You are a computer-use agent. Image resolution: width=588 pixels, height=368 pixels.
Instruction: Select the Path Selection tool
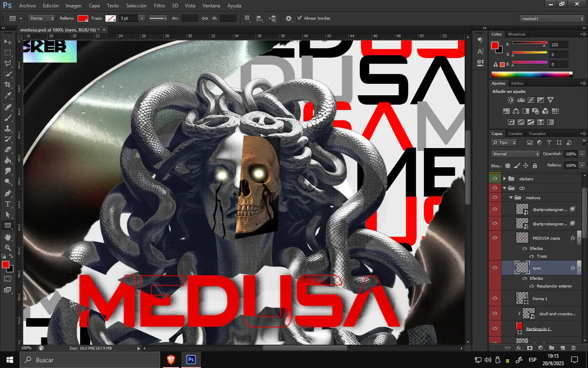coord(8,214)
